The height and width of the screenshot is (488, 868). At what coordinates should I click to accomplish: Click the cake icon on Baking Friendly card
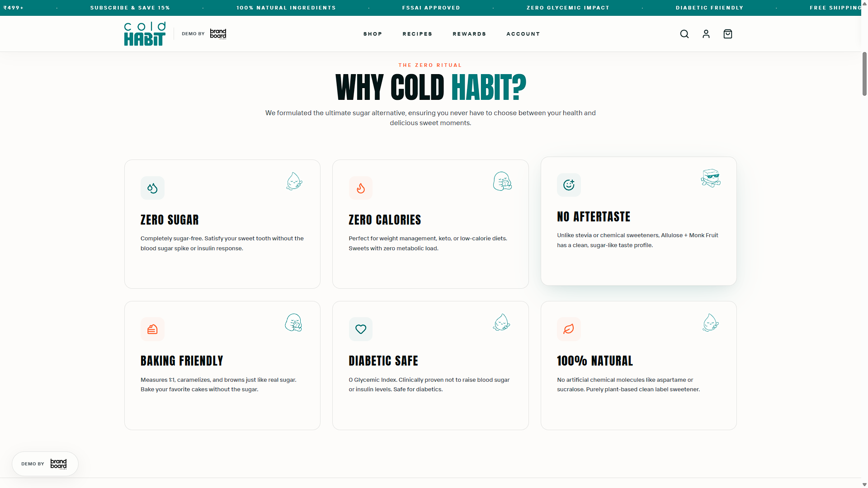point(152,329)
